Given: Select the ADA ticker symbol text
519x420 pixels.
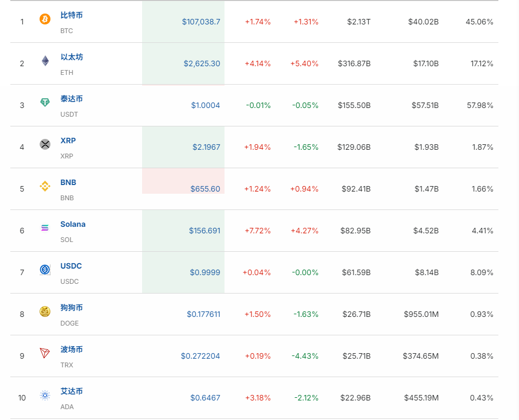Looking at the screenshot, I should click(67, 407).
